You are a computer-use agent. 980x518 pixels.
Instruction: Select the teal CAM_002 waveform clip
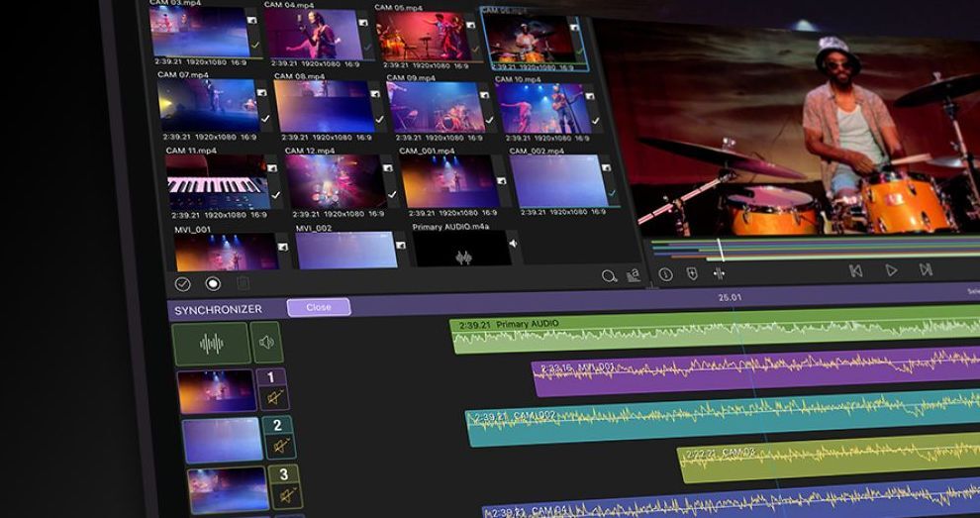coord(724,418)
